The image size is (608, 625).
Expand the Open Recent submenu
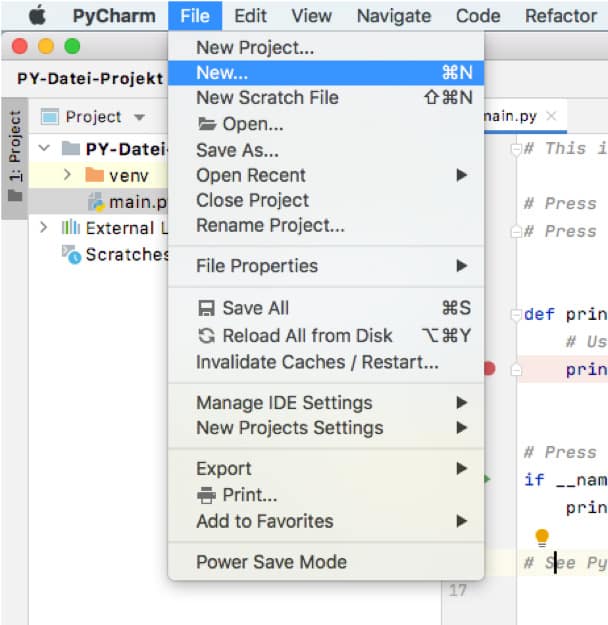(x=326, y=175)
